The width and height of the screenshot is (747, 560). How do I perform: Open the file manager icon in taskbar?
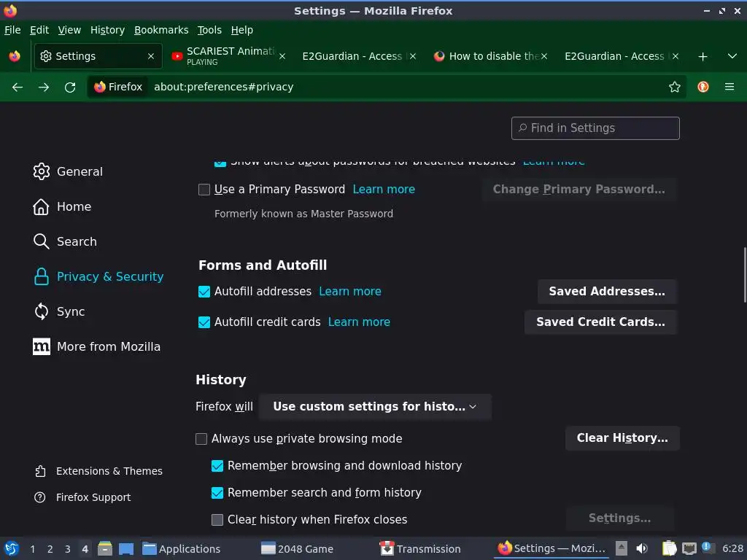[104, 548]
